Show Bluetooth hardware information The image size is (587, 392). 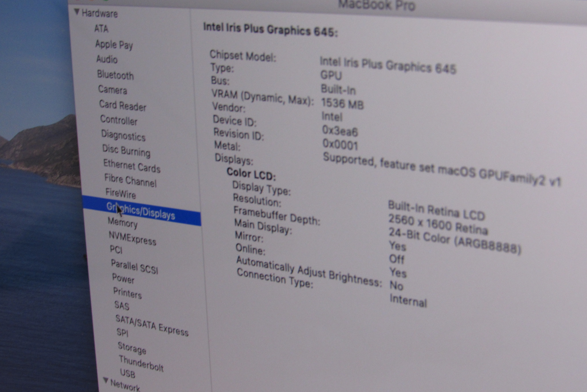(115, 75)
